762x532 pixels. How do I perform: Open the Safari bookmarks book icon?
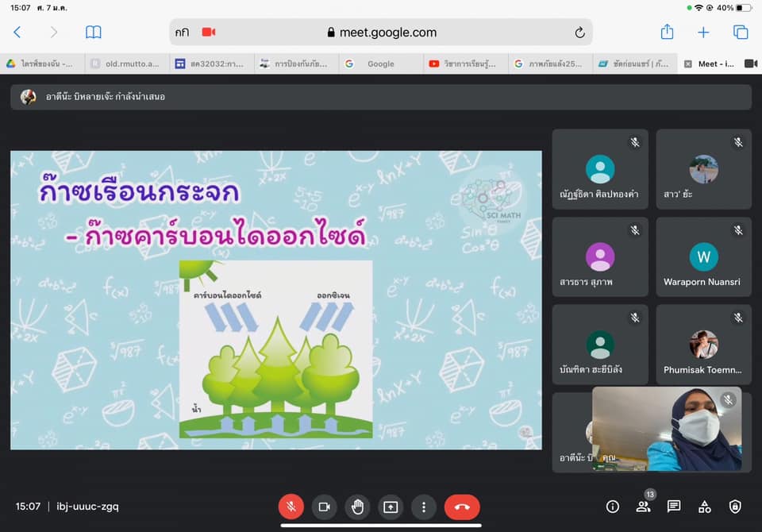[x=93, y=33]
